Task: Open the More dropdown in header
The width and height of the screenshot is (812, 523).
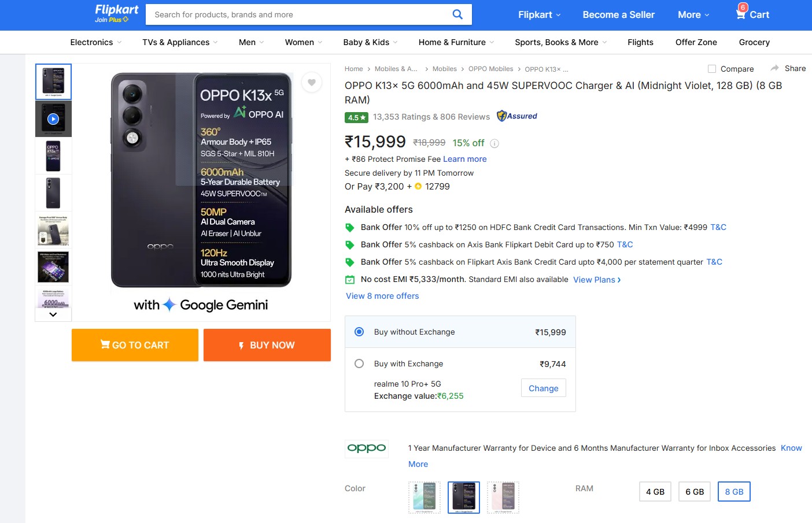Action: pyautogui.click(x=693, y=14)
